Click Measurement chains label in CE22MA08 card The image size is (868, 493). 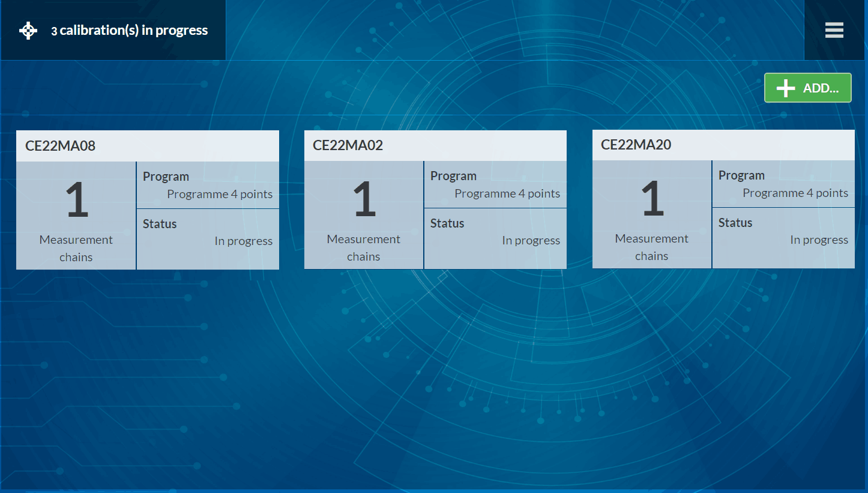[x=76, y=248]
